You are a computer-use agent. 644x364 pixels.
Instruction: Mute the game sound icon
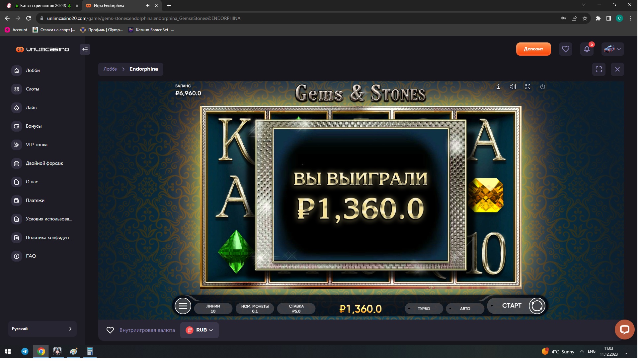(513, 87)
